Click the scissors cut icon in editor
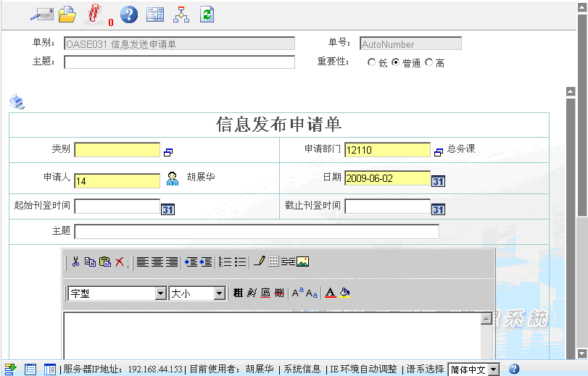The image size is (588, 376). [75, 262]
